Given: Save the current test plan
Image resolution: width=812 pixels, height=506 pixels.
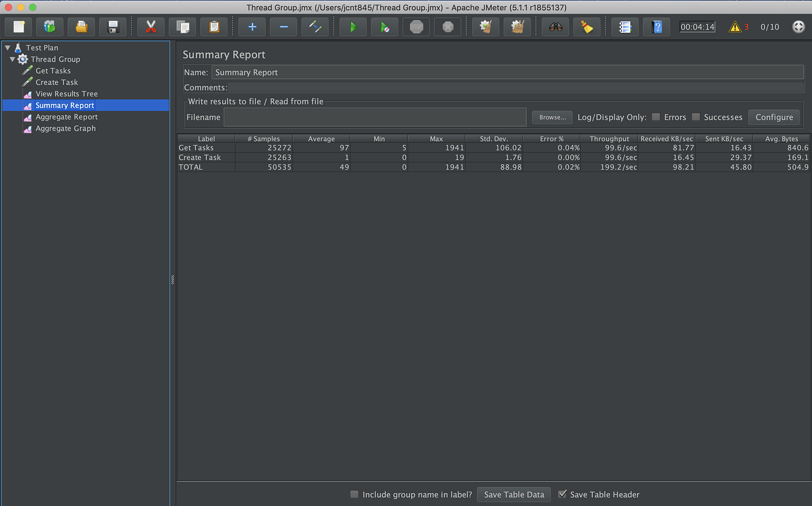Looking at the screenshot, I should [113, 27].
